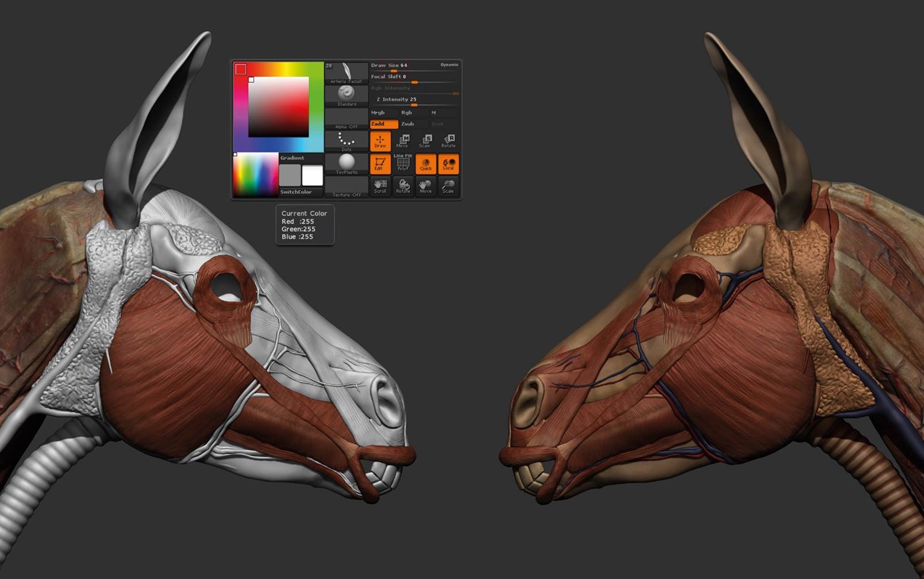Select the Move transform tool with M badge
Viewport: 924px width, 579px height.
(x=403, y=141)
